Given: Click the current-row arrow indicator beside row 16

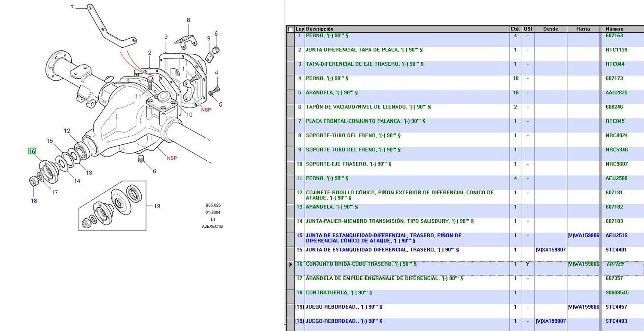Looking at the screenshot, I should [x=291, y=264].
